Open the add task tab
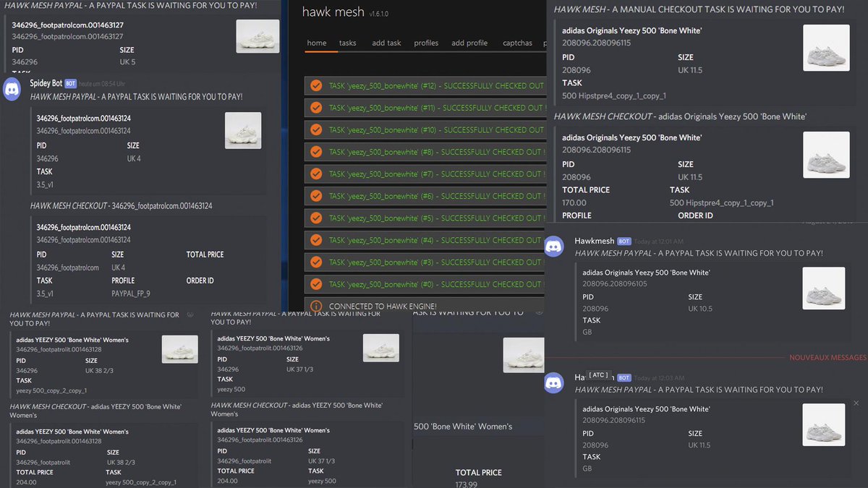Screen dimensions: 868x488 point(386,43)
